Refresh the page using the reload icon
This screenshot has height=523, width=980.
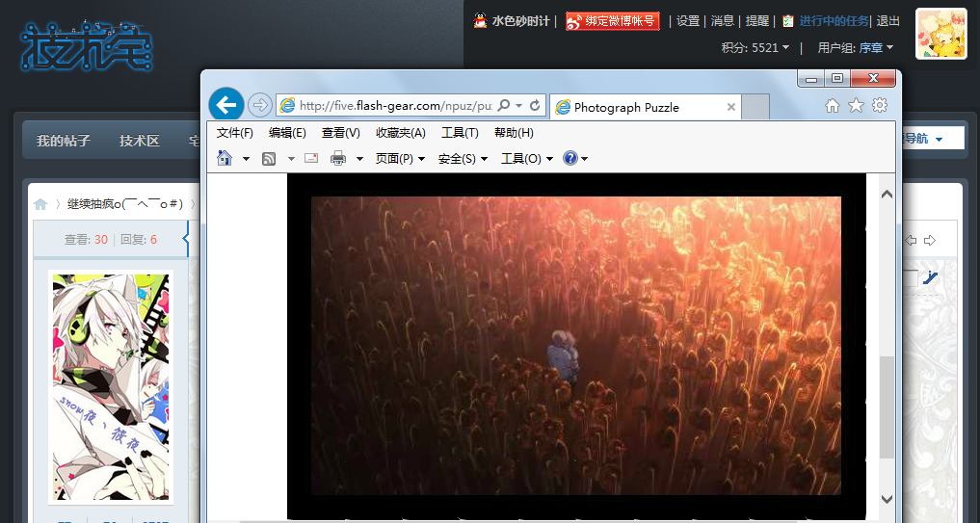click(535, 105)
